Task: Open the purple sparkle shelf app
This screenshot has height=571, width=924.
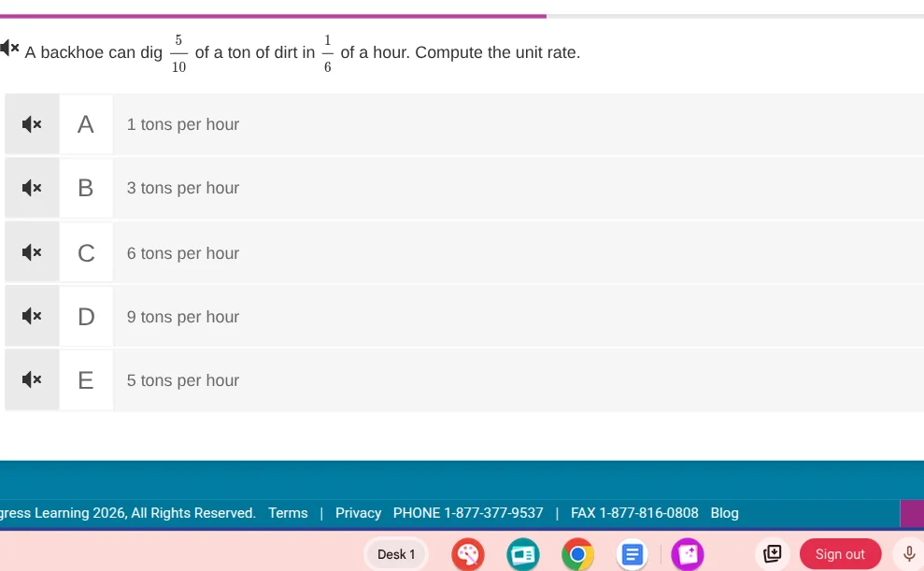Action: (x=688, y=554)
